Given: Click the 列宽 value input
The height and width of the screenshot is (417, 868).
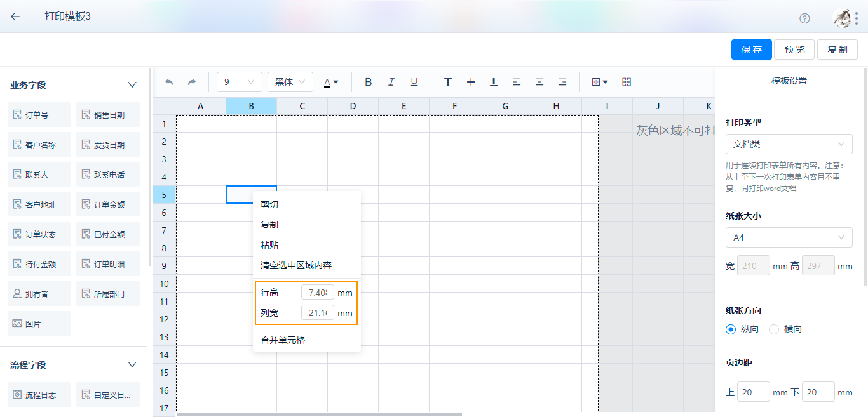Looking at the screenshot, I should coord(318,313).
